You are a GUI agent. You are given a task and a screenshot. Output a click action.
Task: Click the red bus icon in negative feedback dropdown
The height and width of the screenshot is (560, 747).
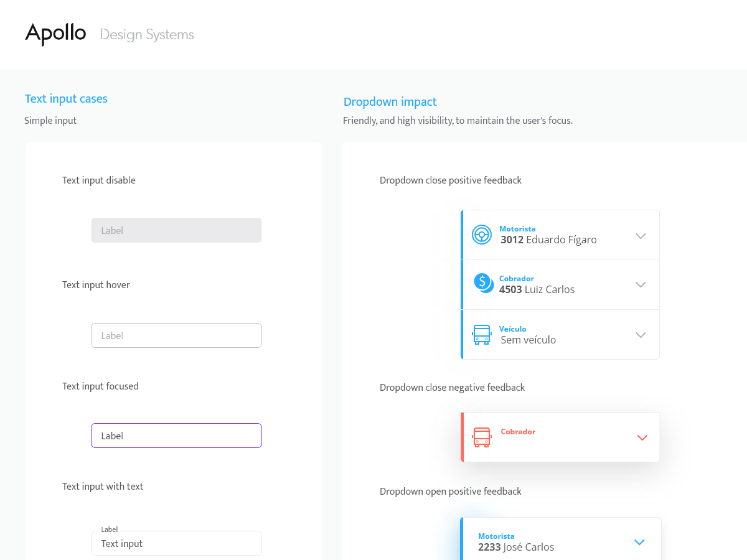click(481, 437)
